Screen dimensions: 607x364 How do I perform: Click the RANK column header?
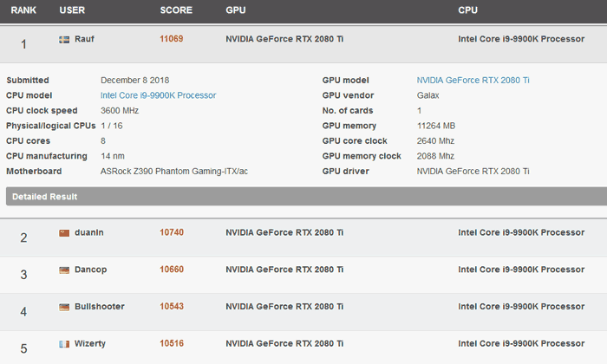(23, 10)
